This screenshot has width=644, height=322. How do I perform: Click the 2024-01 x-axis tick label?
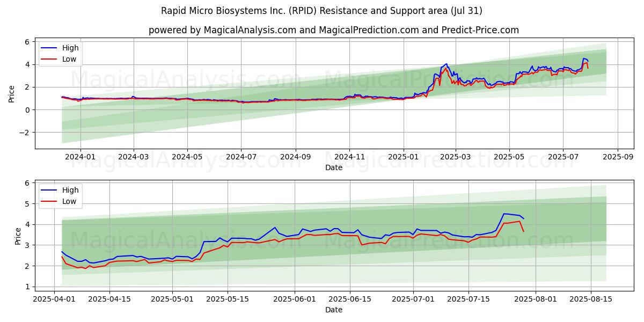(x=80, y=157)
